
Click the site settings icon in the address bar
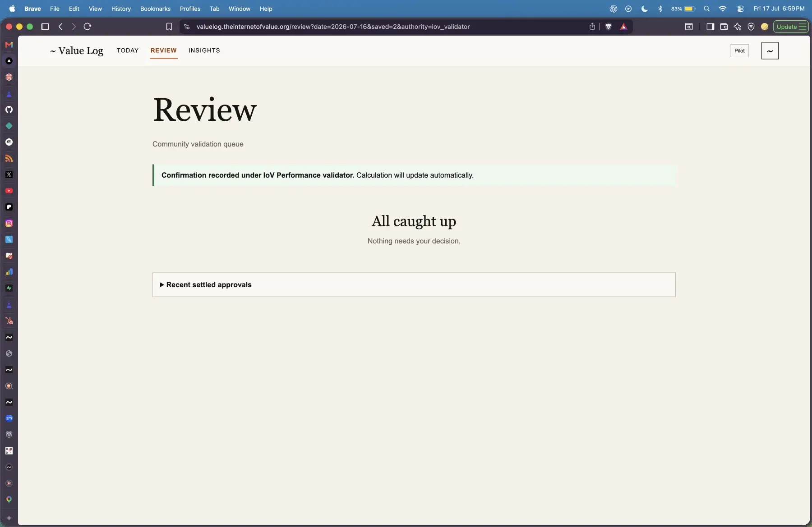pos(187,27)
